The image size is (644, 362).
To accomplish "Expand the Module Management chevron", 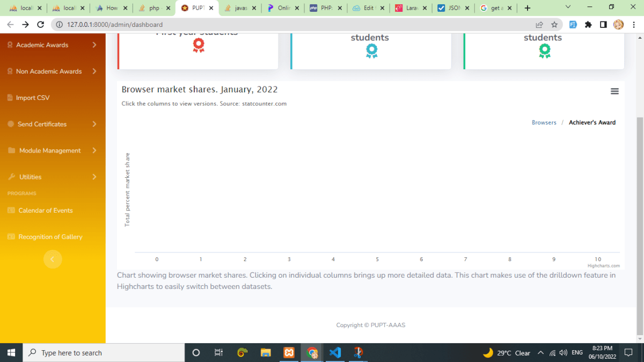I will point(94,150).
